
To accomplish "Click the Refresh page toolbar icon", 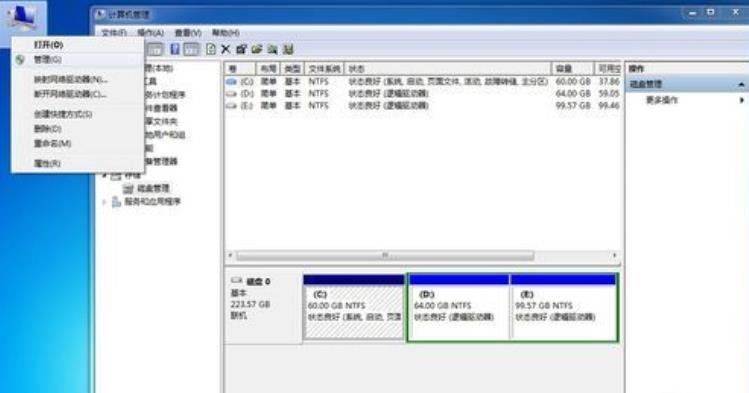I will click(211, 49).
